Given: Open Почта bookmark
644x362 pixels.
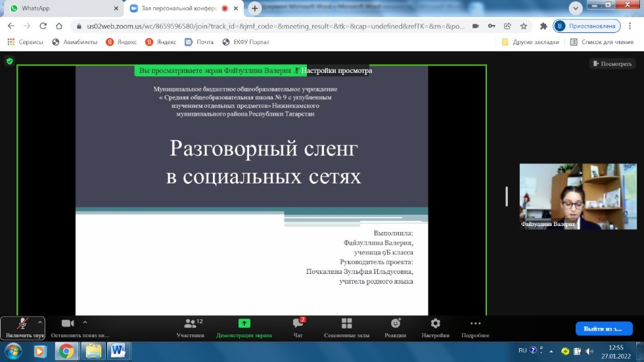Looking at the screenshot, I should pos(199,42).
